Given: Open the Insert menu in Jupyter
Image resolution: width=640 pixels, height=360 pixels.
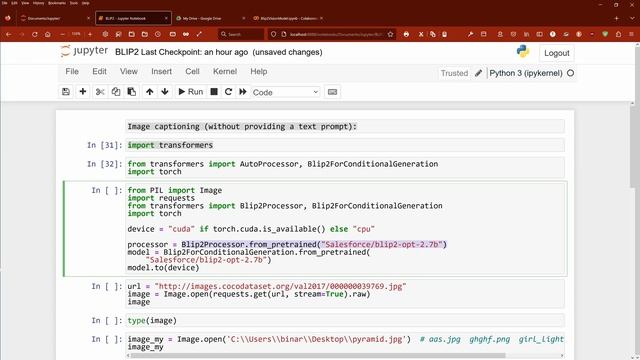Looking at the screenshot, I should (161, 71).
